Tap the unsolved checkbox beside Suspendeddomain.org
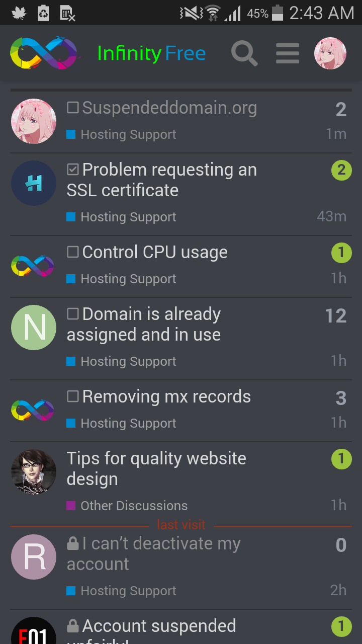This screenshot has width=362, height=644. pyautogui.click(x=73, y=108)
